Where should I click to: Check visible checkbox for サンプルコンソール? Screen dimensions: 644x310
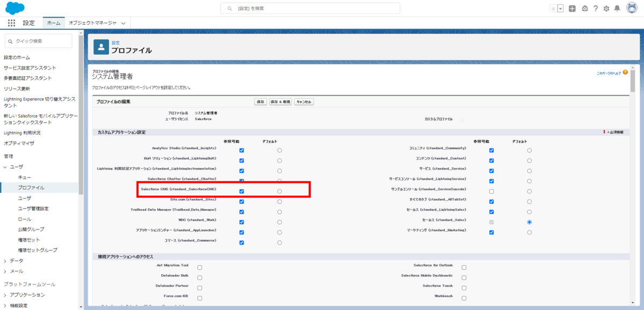[491, 191]
